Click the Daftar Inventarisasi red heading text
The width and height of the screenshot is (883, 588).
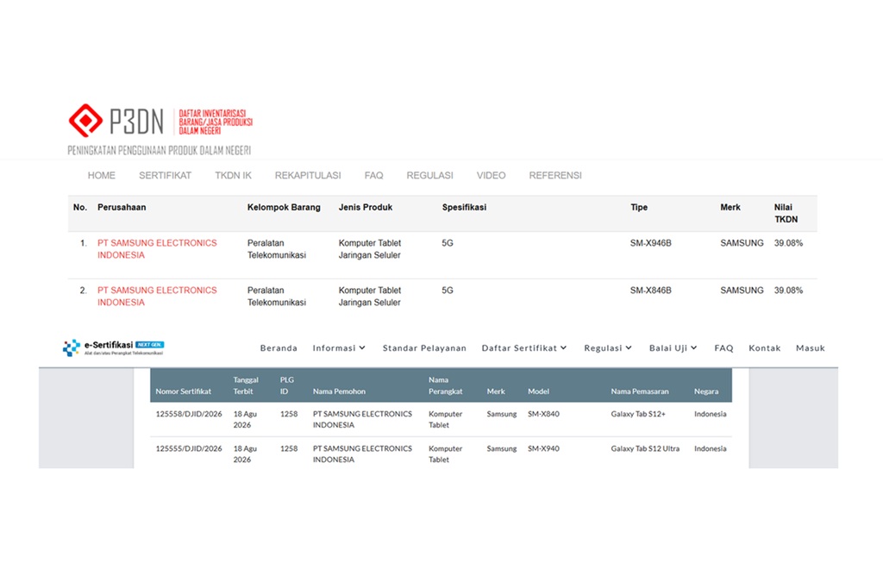click(216, 122)
